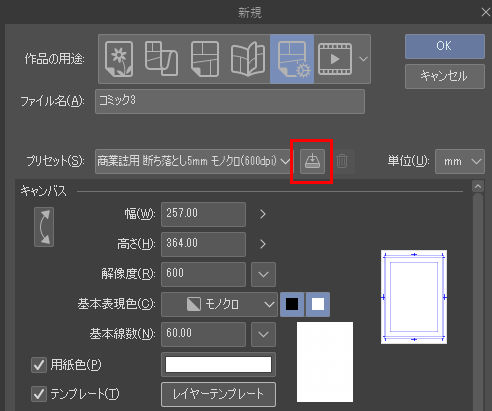This screenshot has height=411, width=492.
Task: Select the Show all comic settings icon
Action: (292, 59)
